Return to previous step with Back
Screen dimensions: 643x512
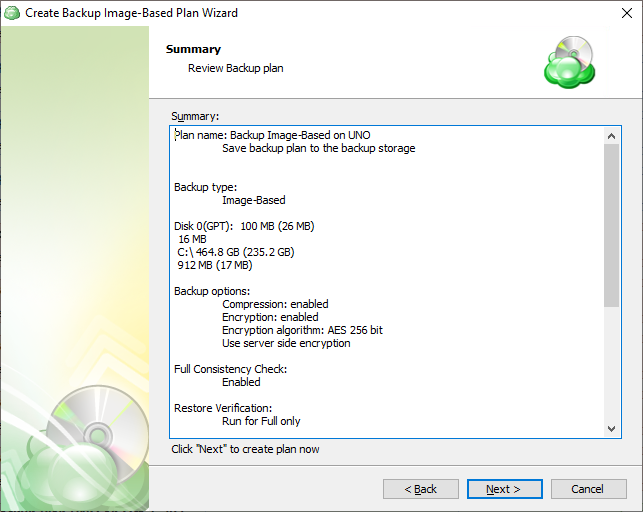coord(420,489)
